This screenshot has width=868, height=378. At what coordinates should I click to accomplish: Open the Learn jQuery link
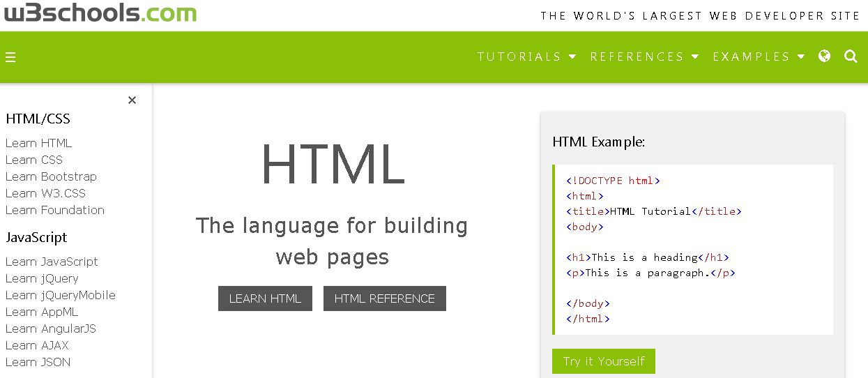click(x=42, y=278)
